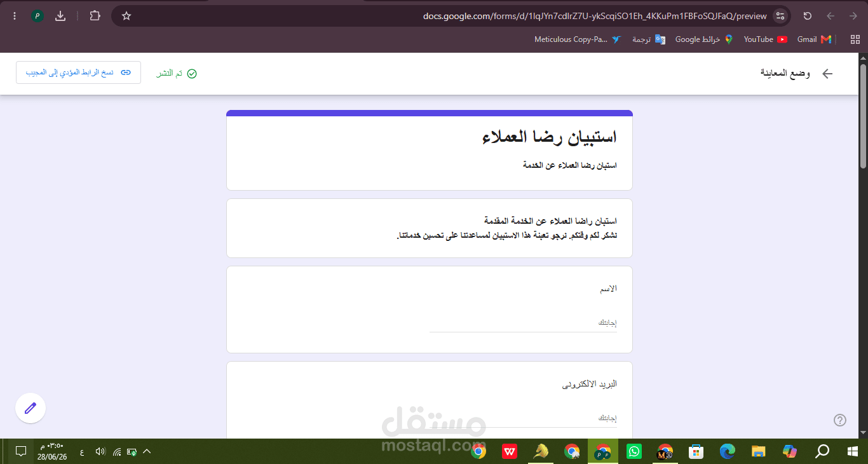Click the back arrow beside وضع المعاينة

pyautogui.click(x=827, y=74)
